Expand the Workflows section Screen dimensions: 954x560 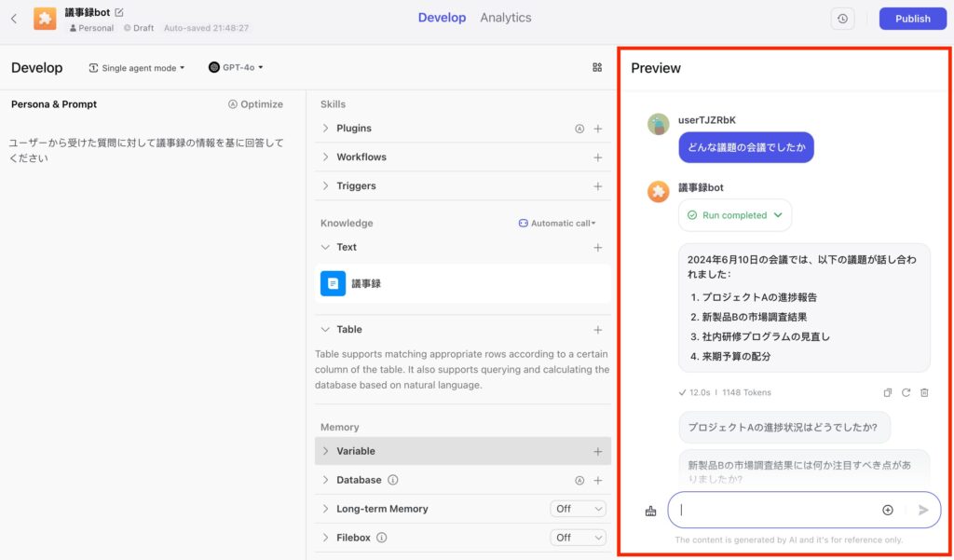[325, 157]
